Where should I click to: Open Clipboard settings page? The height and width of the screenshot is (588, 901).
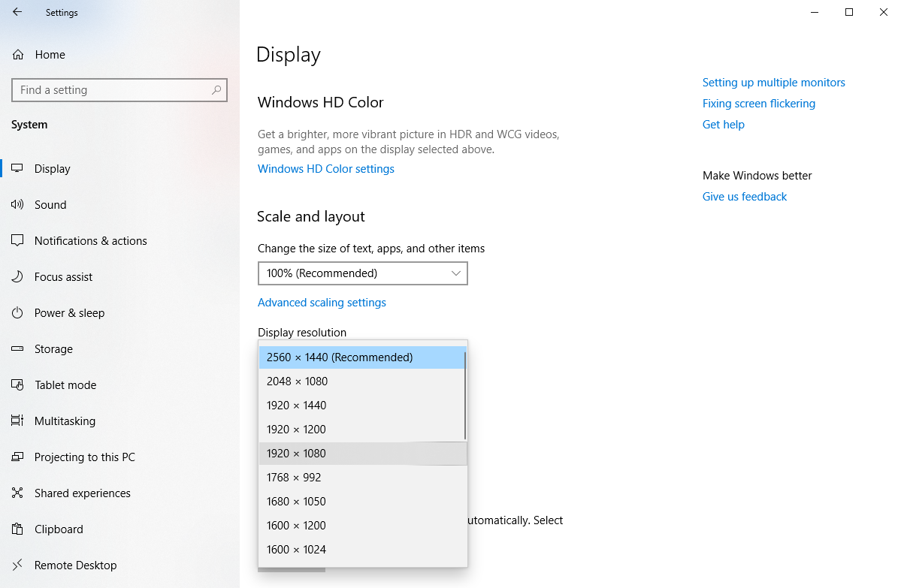click(x=119, y=529)
